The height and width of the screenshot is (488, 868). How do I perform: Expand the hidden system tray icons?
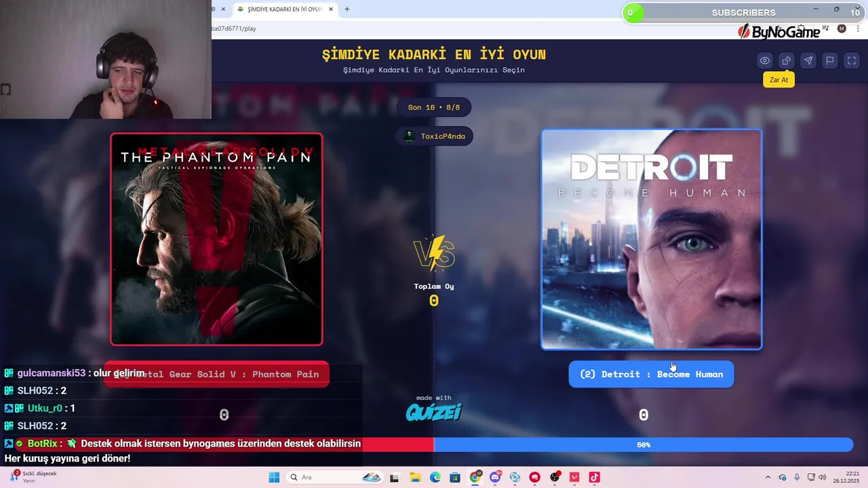point(768,477)
